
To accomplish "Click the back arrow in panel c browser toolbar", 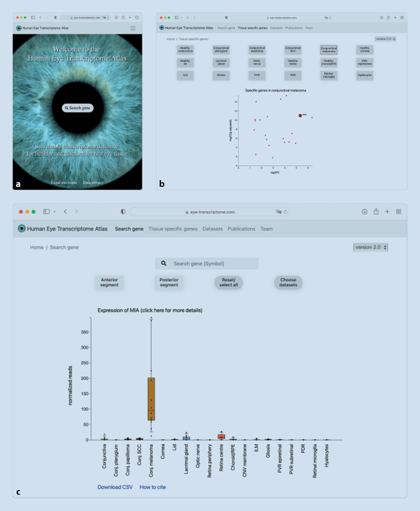I will click(65, 211).
